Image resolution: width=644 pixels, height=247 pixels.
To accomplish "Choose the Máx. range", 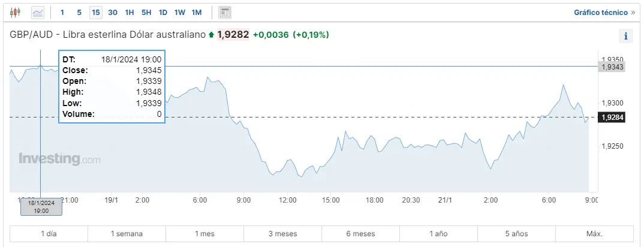I will pos(594,234).
